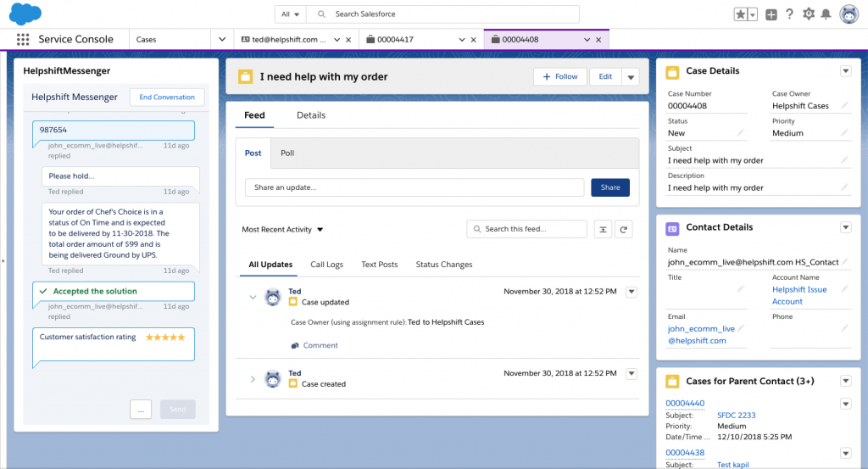This screenshot has width=868, height=469.
Task: Open the Contact Details panel menu
Action: (845, 227)
